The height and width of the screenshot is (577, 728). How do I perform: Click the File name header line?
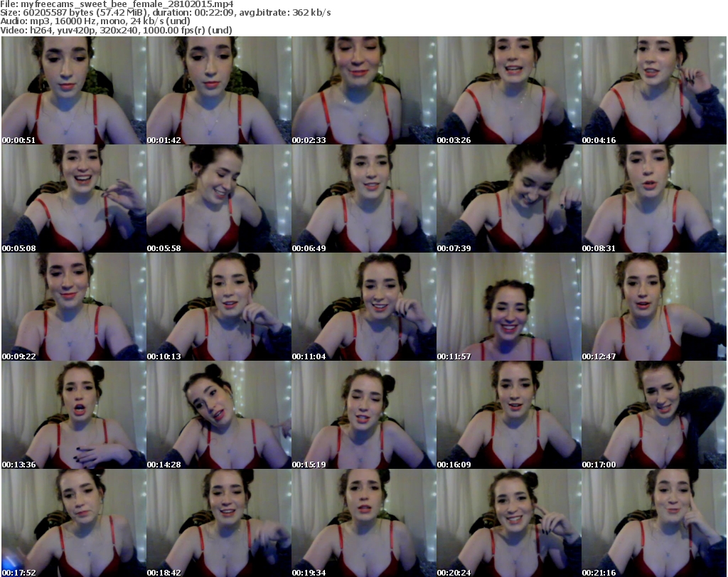pyautogui.click(x=117, y=4)
